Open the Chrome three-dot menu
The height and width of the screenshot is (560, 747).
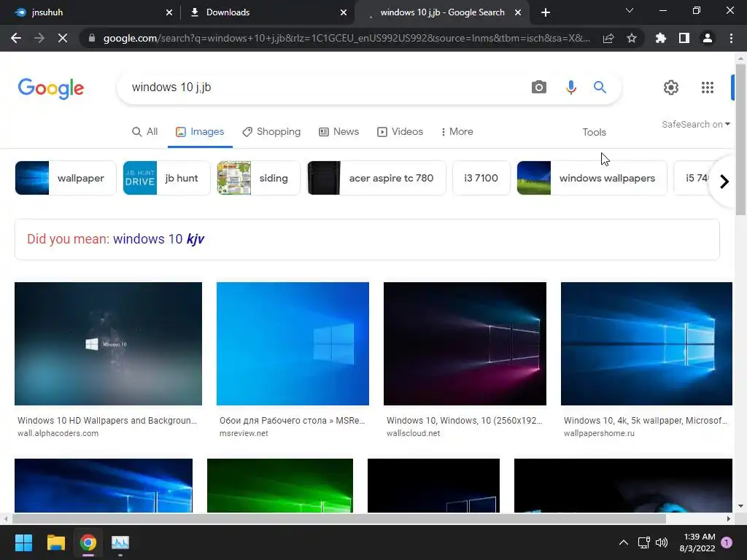pos(731,38)
